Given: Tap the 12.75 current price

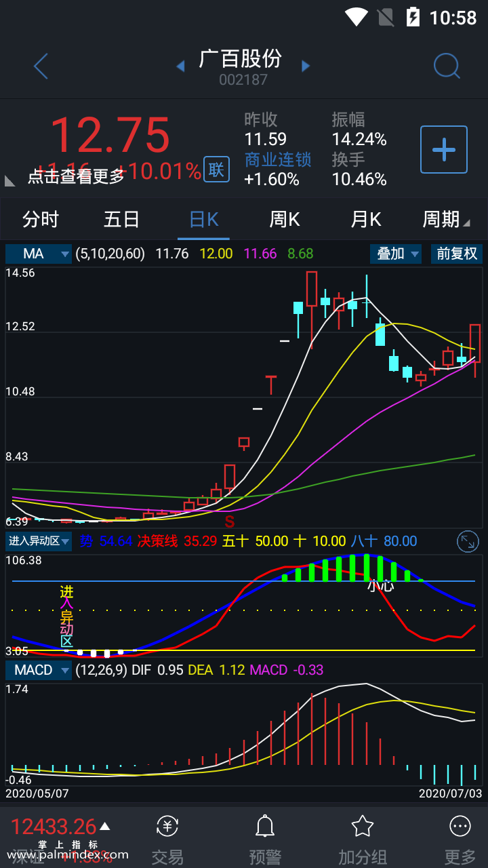Looking at the screenshot, I should tap(110, 135).
